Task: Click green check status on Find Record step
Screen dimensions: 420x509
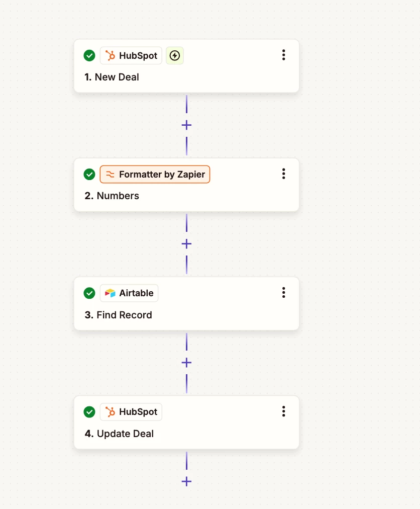Action: pos(89,293)
